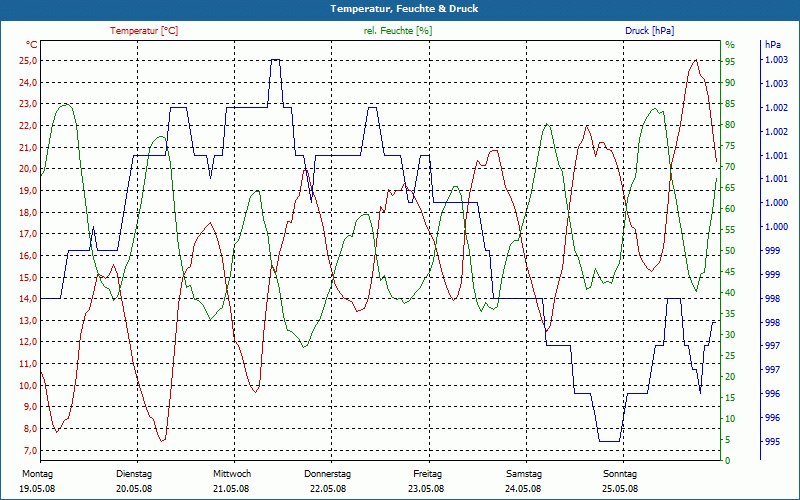800x500 pixels.
Task: Click the green '60' humidity axis value
Action: point(730,209)
